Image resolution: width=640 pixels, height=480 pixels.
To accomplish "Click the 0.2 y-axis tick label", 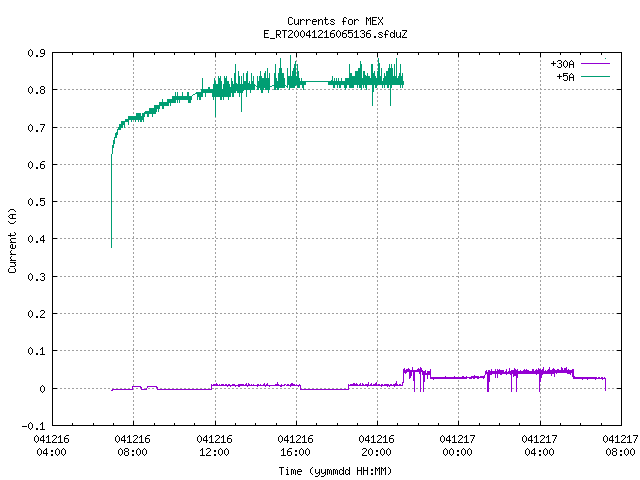I will pyautogui.click(x=36, y=314).
